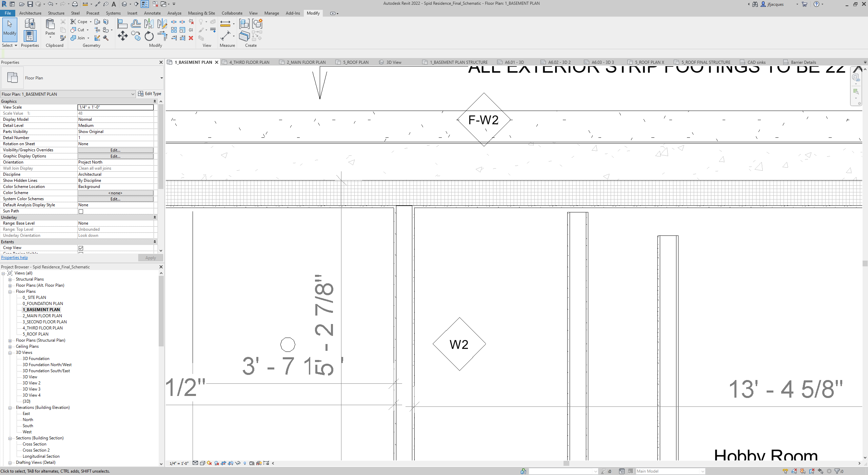The height and width of the screenshot is (475, 868).
Task: Expand the Select panel dropdown
Action: click(9, 45)
